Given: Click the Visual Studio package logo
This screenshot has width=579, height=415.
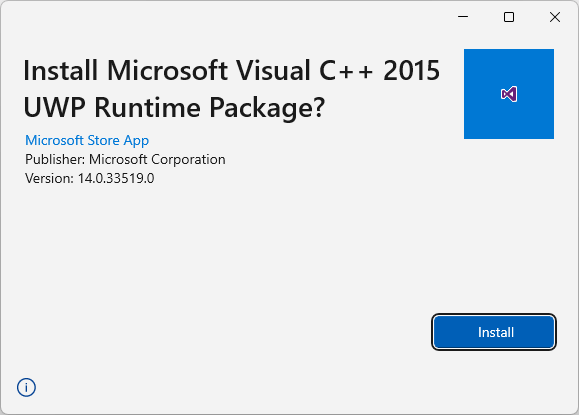Looking at the screenshot, I should point(509,94).
